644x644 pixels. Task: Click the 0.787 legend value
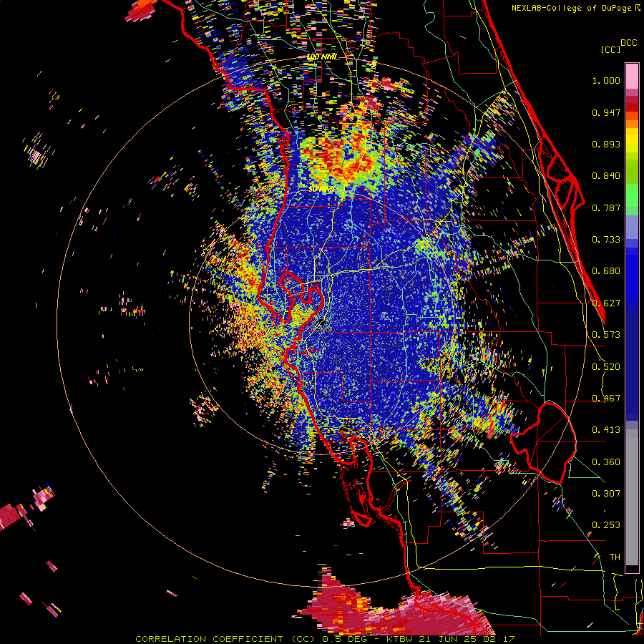point(606,208)
